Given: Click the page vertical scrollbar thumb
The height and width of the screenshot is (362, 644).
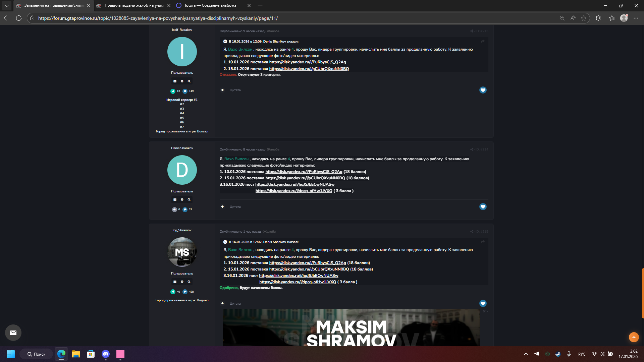Looking at the screenshot, I should click(x=642, y=293).
